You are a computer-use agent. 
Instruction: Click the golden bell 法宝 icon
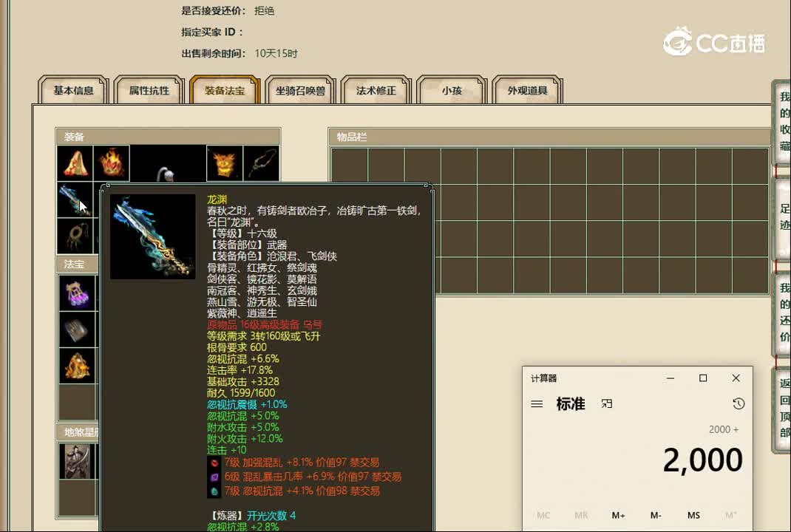77,366
